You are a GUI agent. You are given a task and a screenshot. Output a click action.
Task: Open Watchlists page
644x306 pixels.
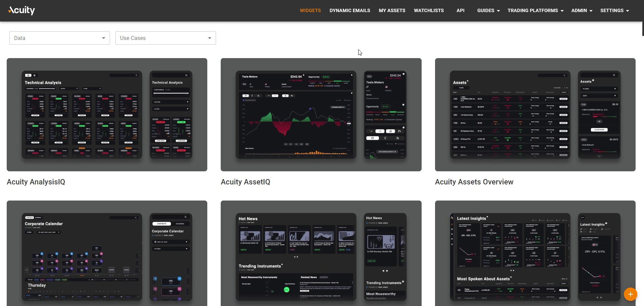(x=429, y=10)
